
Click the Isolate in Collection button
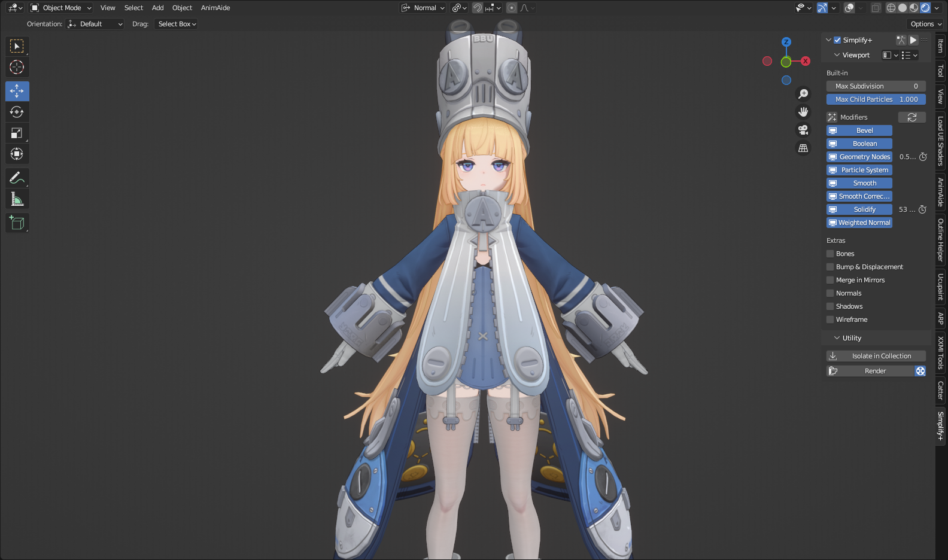876,356
